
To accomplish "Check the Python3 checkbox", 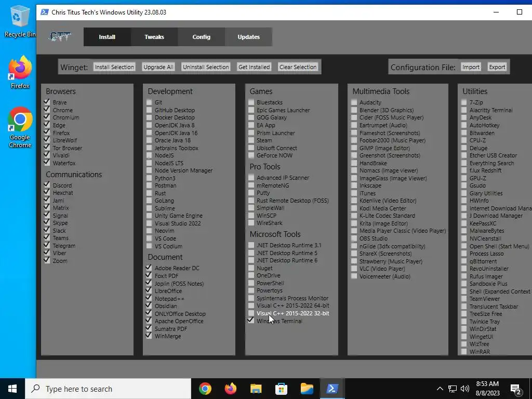I will coord(149,178).
